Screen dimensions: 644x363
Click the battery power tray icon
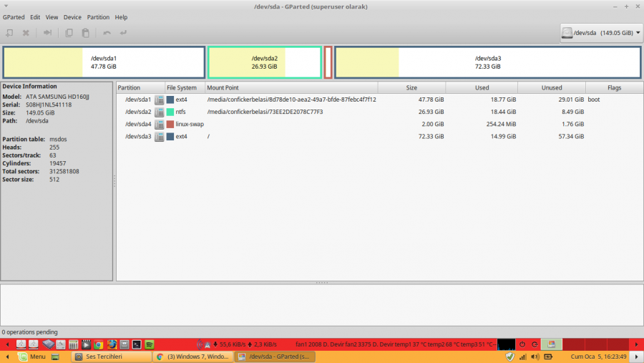pos(548,357)
